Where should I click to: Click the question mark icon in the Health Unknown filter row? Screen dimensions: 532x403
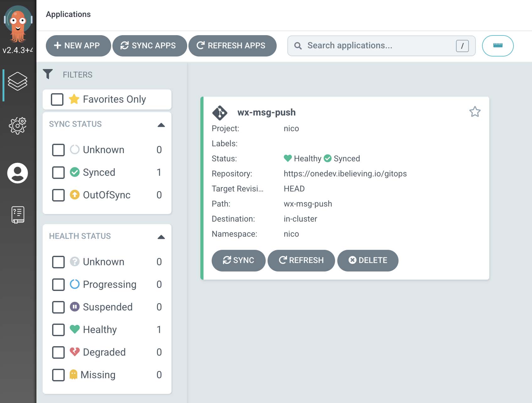click(x=74, y=261)
